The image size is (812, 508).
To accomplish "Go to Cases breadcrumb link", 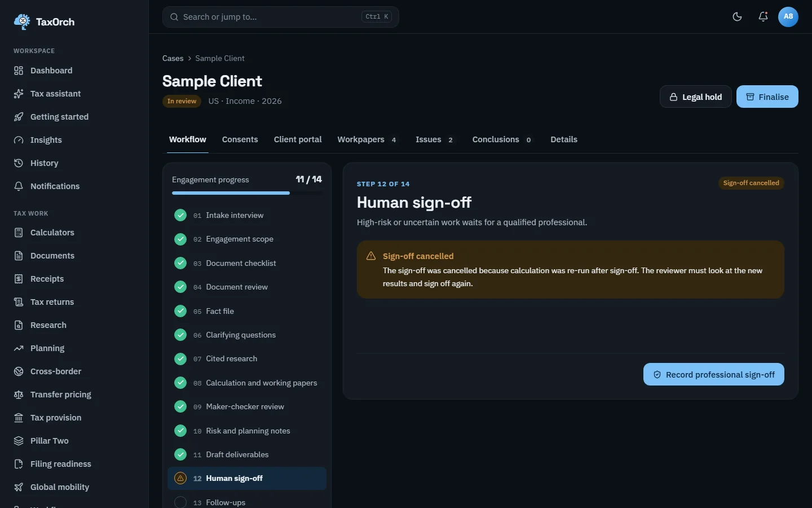I will (173, 59).
